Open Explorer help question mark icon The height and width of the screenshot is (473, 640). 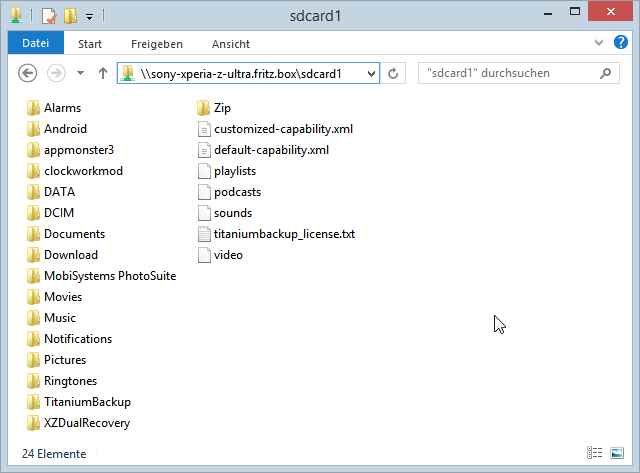click(x=620, y=42)
